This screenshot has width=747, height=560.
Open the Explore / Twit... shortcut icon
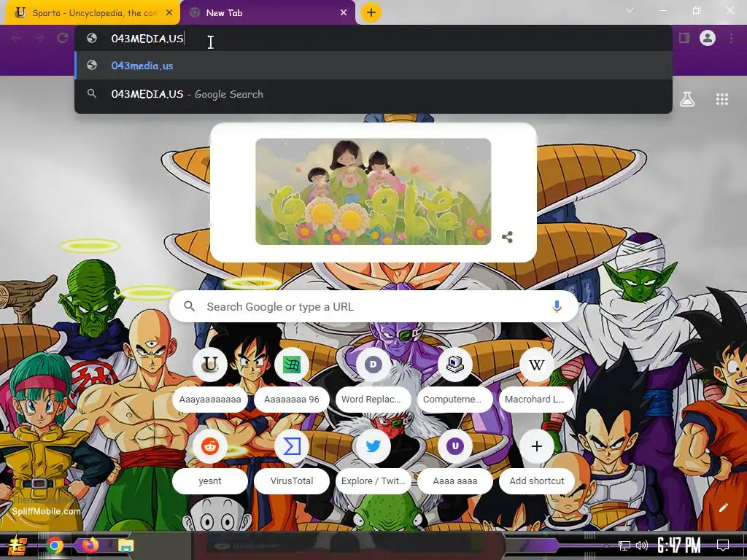[x=373, y=446]
